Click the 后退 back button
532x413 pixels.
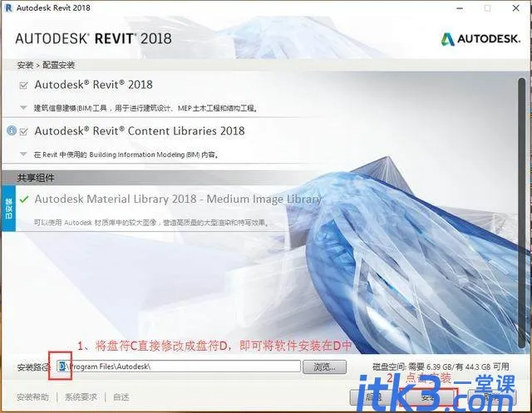pyautogui.click(x=373, y=396)
